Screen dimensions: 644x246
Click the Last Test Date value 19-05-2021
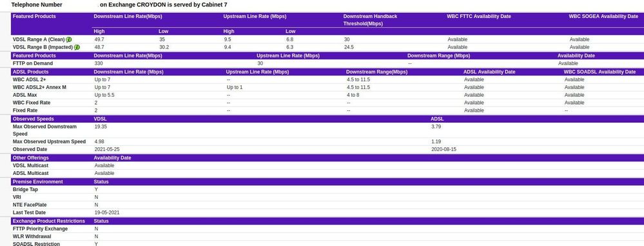click(x=107, y=212)
